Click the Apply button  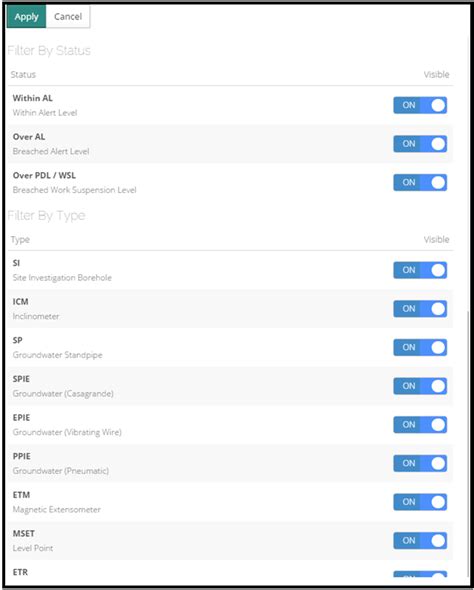pyautogui.click(x=26, y=17)
